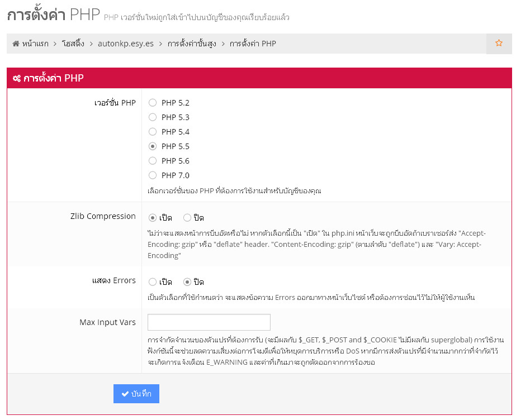Turn off แสดง Errors with ปิด
Screen dimensions: 516x420
click(x=187, y=282)
